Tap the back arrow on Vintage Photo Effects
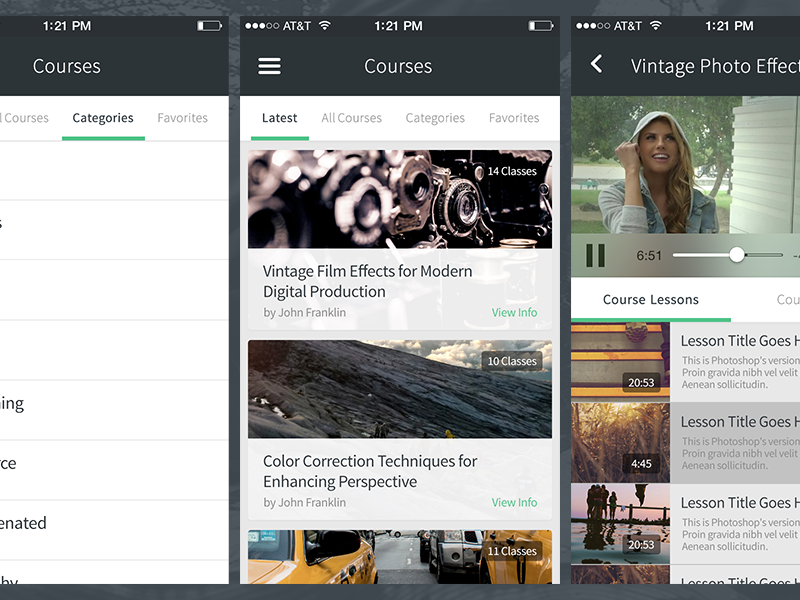 pos(596,64)
